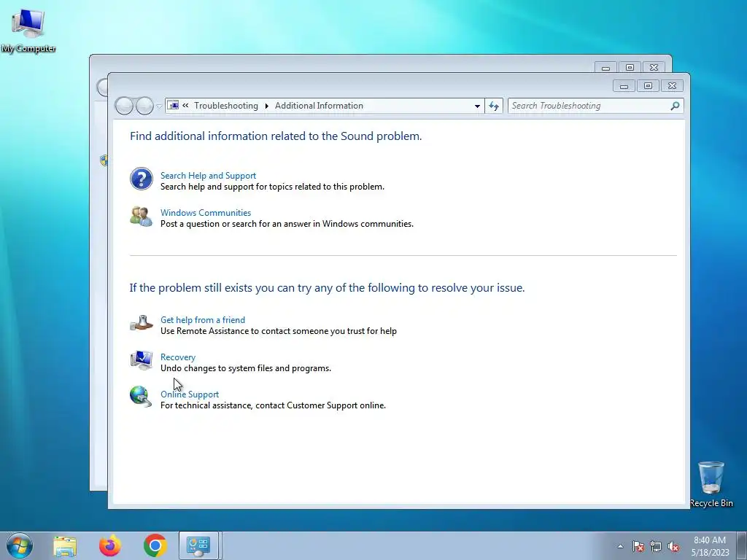The width and height of the screenshot is (747, 560).
Task: Show hidden icons in system tray
Action: pyautogui.click(x=620, y=546)
